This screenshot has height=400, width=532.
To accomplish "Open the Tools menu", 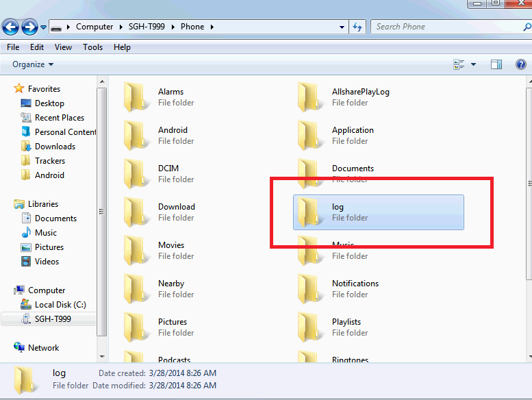I will point(92,47).
